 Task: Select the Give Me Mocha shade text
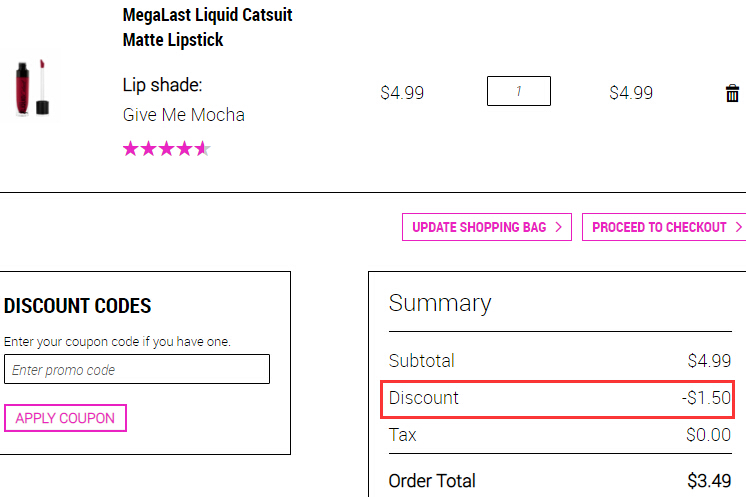184,115
